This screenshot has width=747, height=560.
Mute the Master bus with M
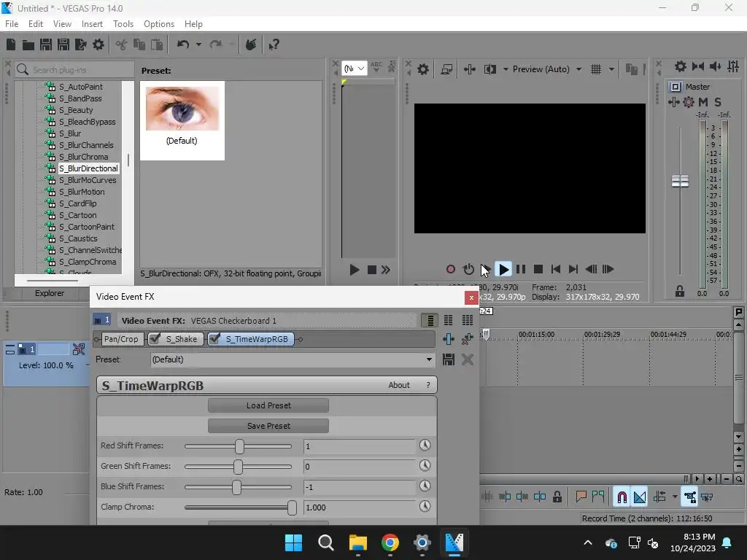[703, 102]
